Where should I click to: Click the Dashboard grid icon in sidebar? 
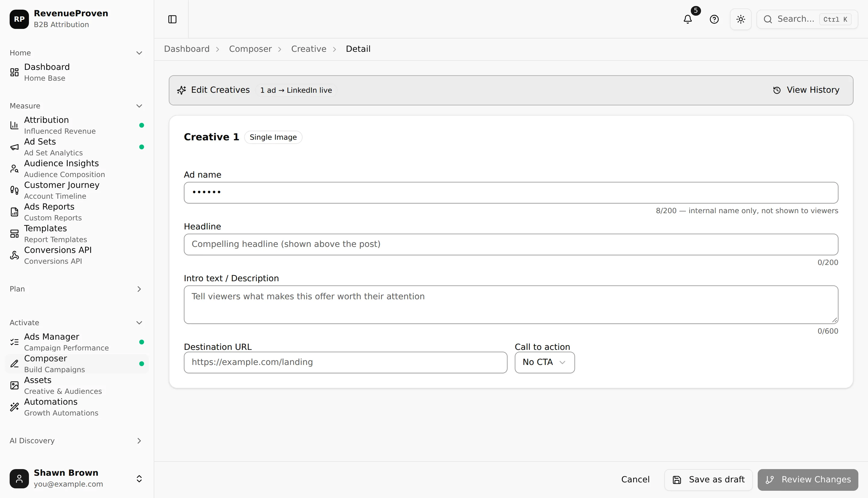(14, 72)
